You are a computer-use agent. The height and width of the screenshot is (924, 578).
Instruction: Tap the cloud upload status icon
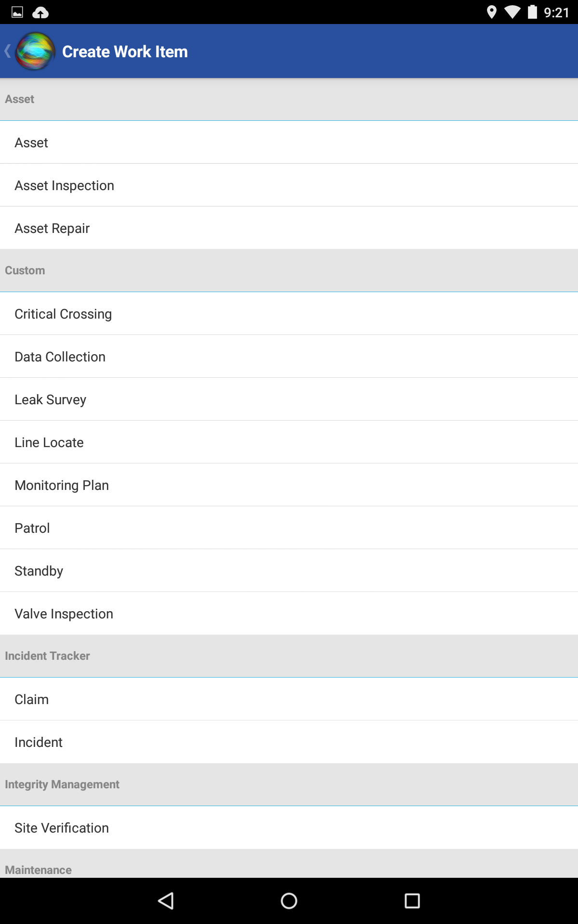click(40, 13)
